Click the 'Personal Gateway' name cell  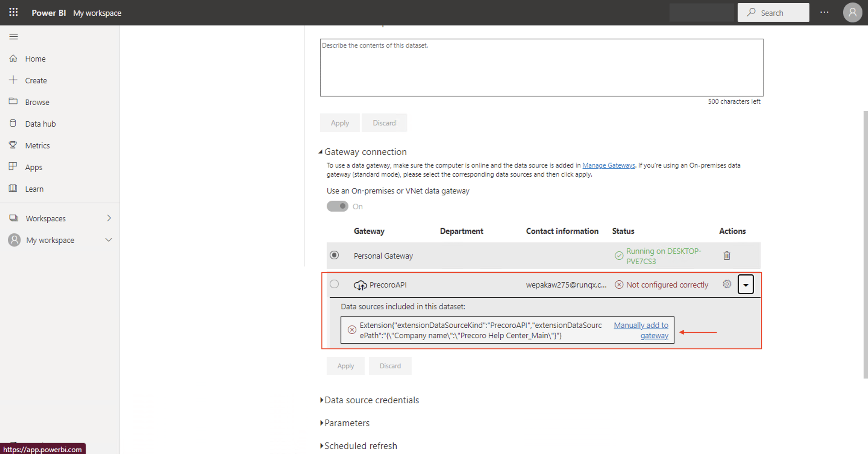pyautogui.click(x=383, y=256)
